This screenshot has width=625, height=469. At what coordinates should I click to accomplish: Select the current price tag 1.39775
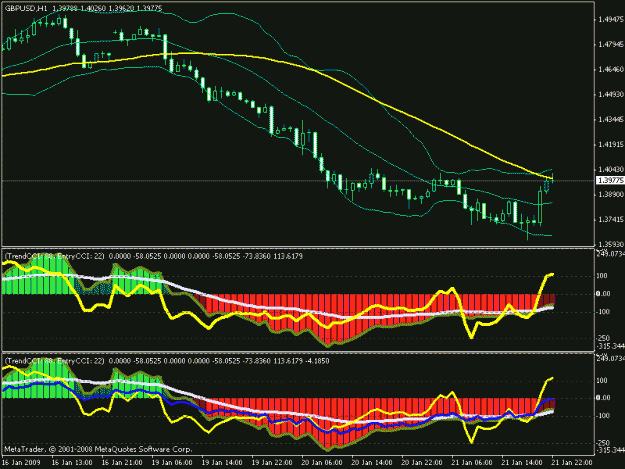(x=611, y=181)
